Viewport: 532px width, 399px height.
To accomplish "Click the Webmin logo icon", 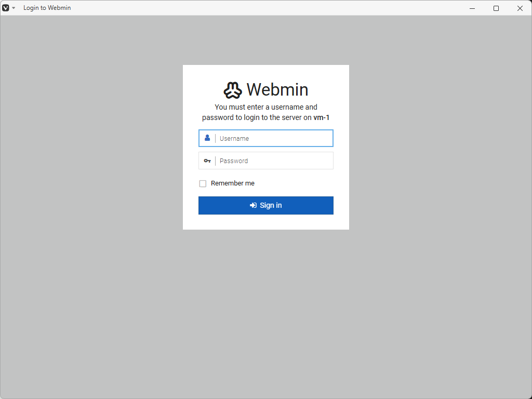I will [x=233, y=90].
